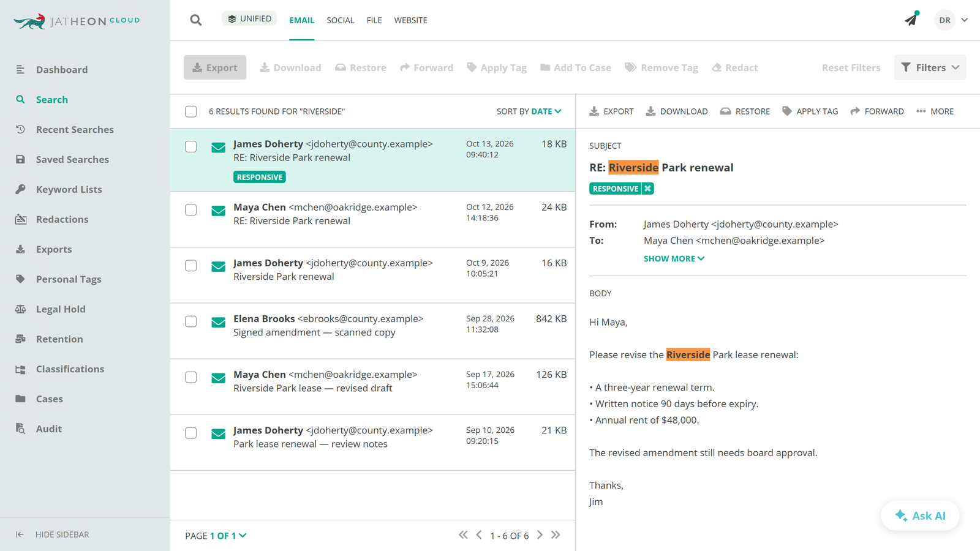Open the page 1 of 1 selector

228,536
